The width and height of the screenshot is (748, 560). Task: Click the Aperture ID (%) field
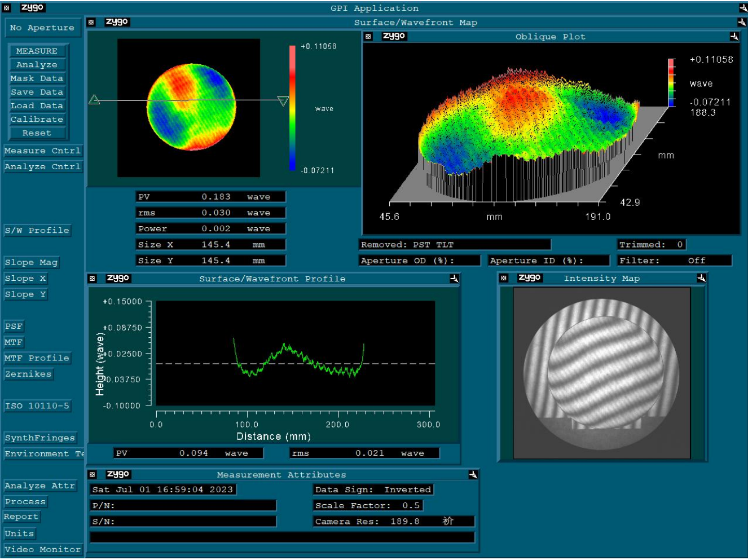549,261
